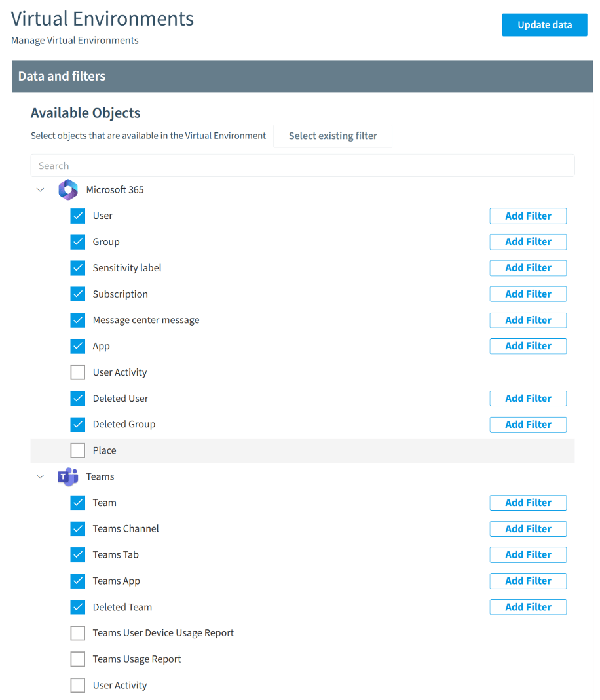Viewport: 600px width, 700px height.
Task: Uncheck the Deleted Group checkbox
Action: (x=77, y=424)
